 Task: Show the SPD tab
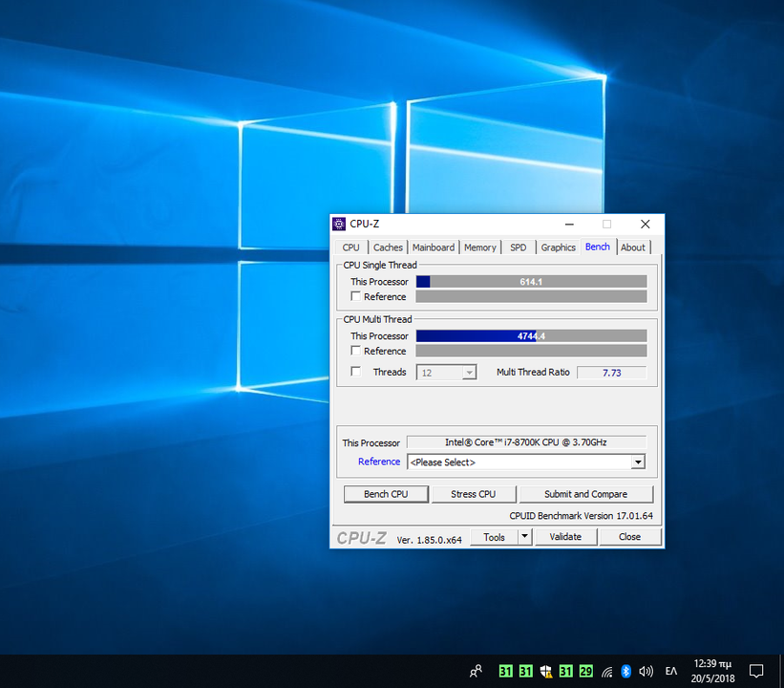click(518, 247)
